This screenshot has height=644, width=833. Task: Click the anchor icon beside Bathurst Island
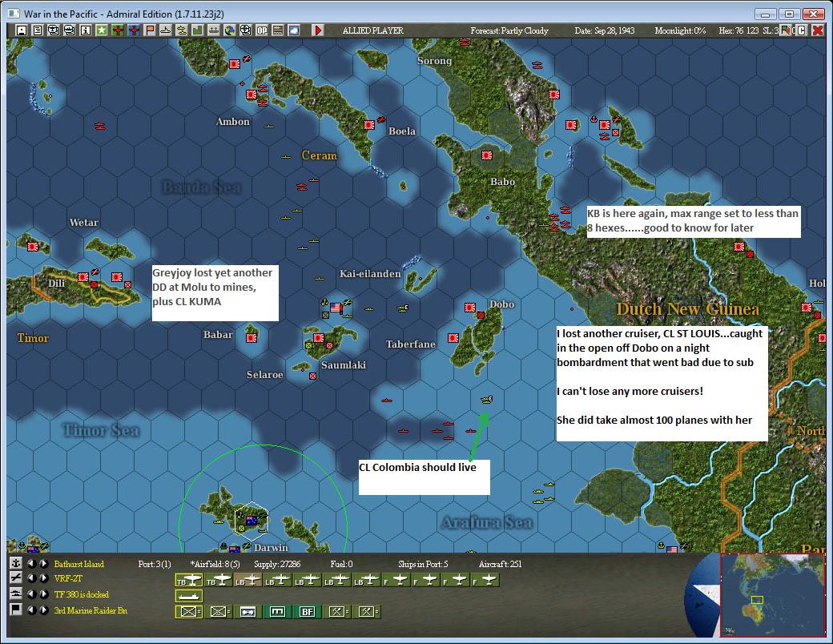coord(16,563)
